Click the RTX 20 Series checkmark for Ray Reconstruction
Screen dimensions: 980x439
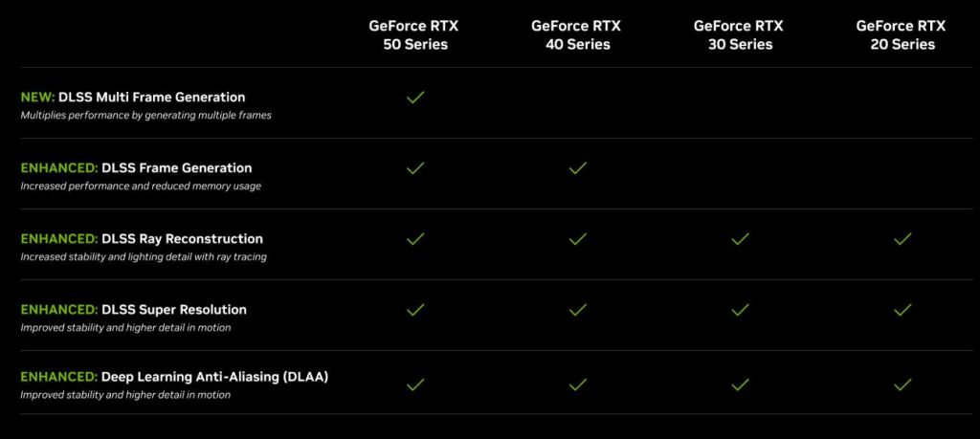(x=902, y=239)
